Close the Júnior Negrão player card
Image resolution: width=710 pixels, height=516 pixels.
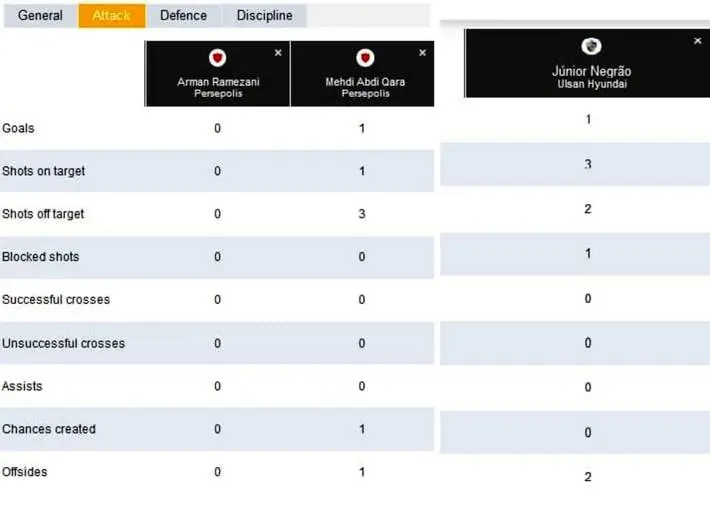[698, 41]
